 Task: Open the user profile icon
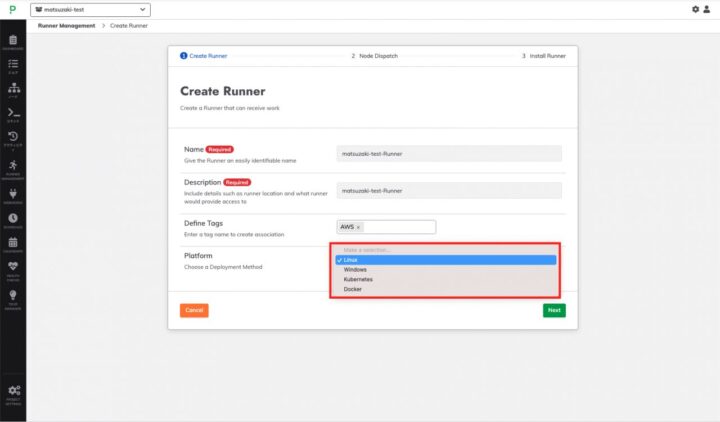tap(708, 9)
